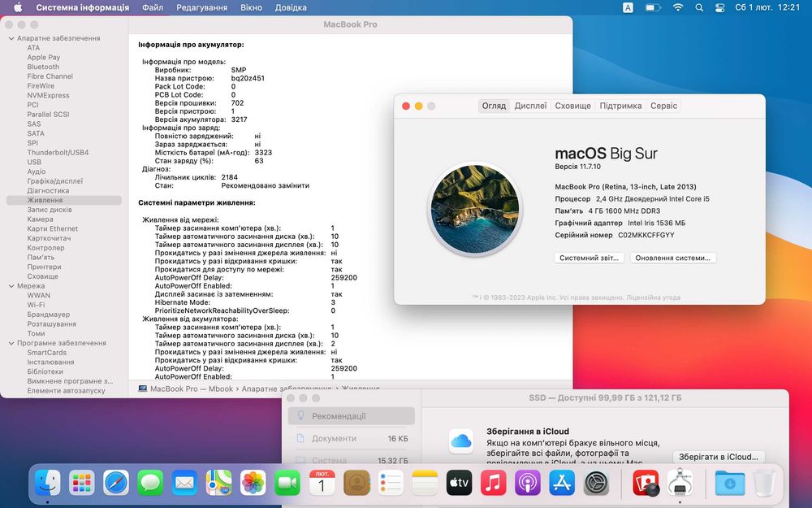Open Системна інформація application menu

[83, 7]
